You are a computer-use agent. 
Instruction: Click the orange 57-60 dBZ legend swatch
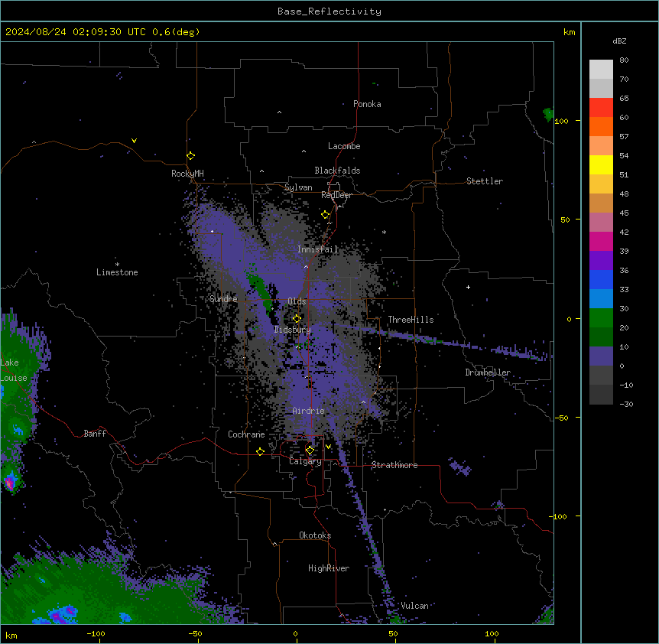click(601, 126)
